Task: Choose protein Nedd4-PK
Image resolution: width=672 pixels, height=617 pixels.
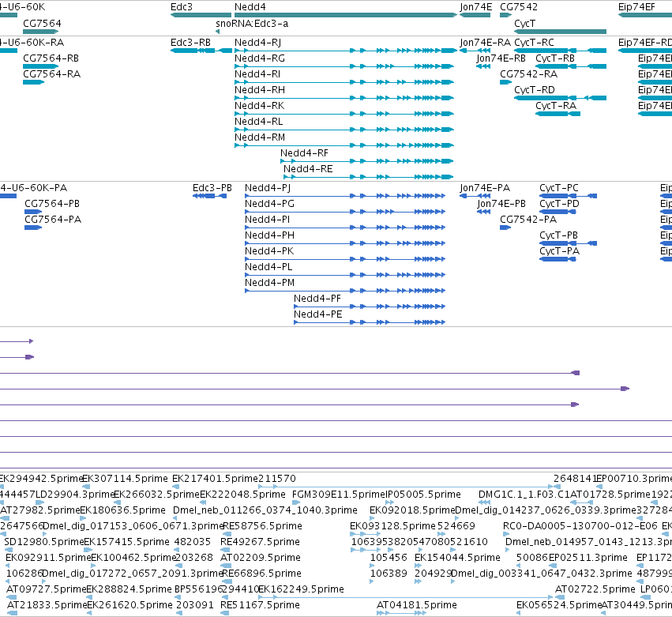Action: (269, 251)
